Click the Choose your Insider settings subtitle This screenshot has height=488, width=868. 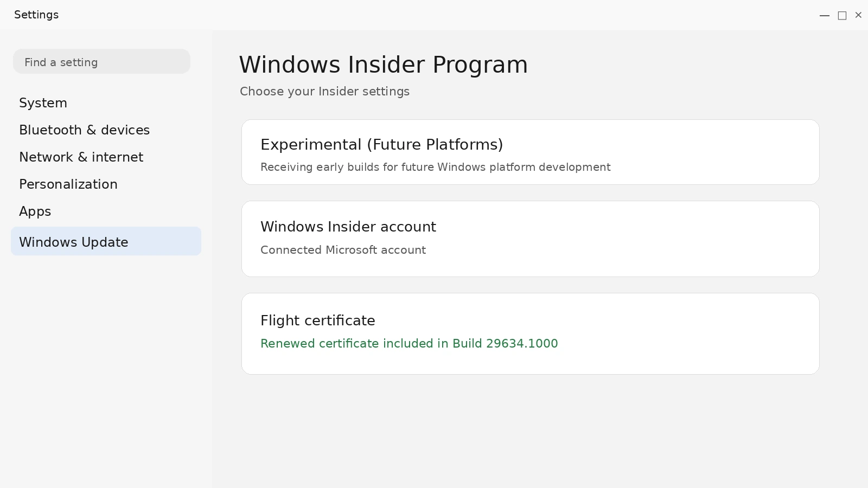click(x=324, y=92)
